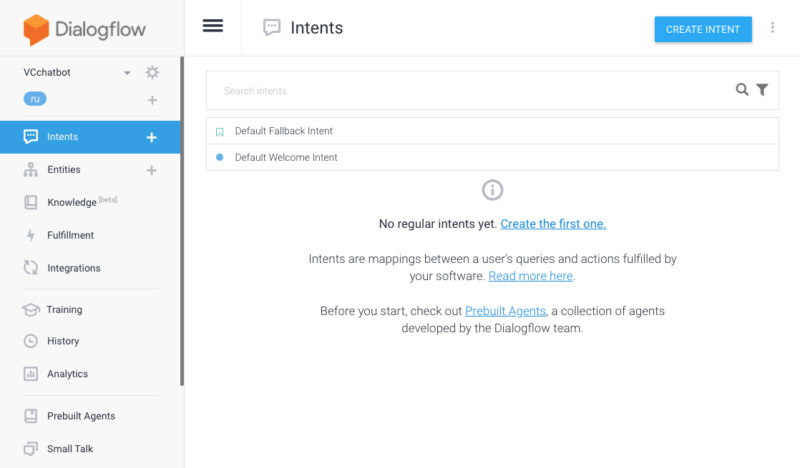Click the hamburger menu icon
The image size is (800, 468).
[x=213, y=26]
